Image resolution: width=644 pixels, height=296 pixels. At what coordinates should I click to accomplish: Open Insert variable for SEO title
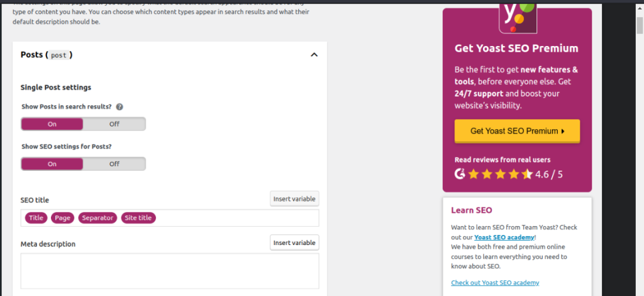[294, 199]
